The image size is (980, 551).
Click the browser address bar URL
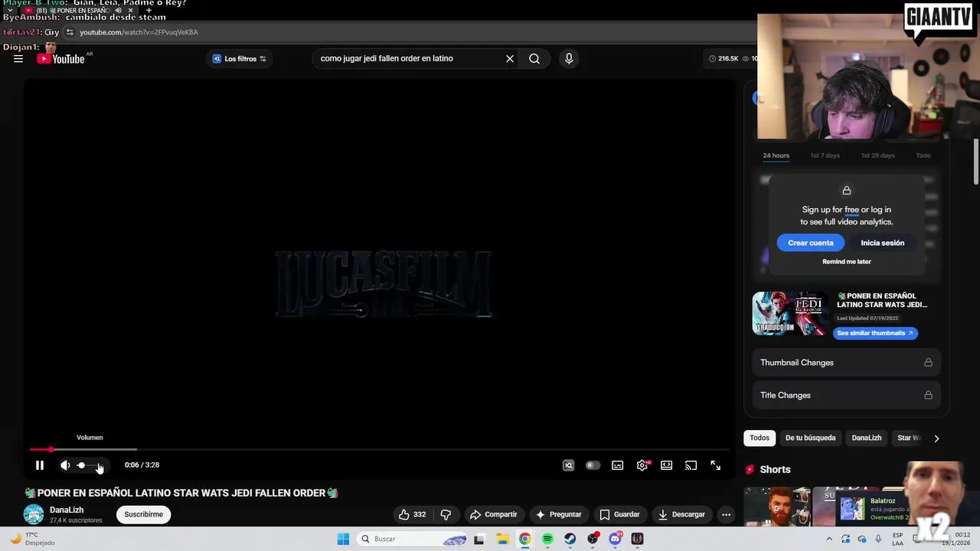click(139, 32)
